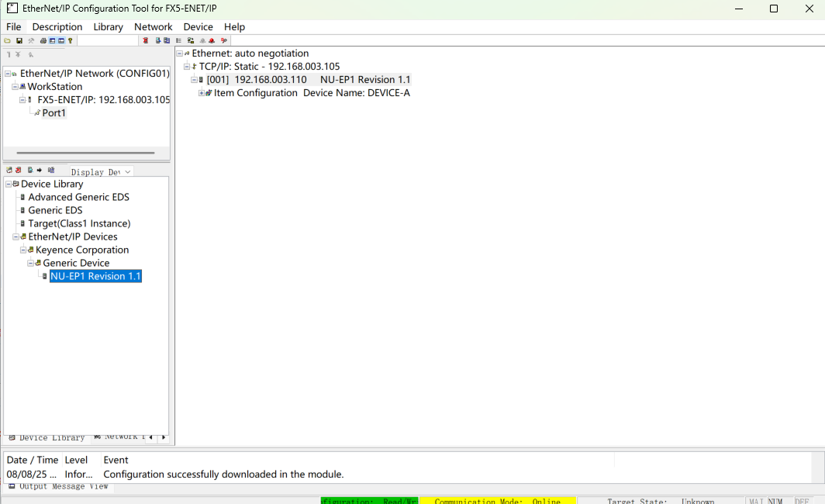The width and height of the screenshot is (825, 504).
Task: Click the save floppy disk icon
Action: pyautogui.click(x=19, y=40)
